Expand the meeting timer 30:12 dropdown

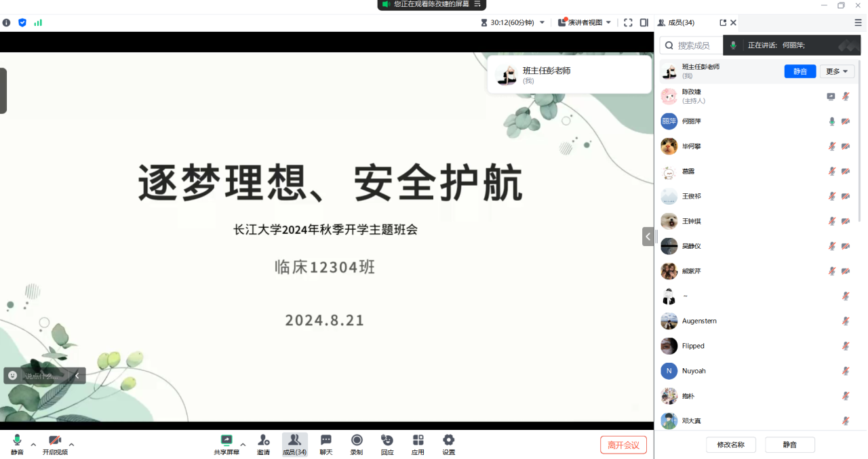click(542, 22)
